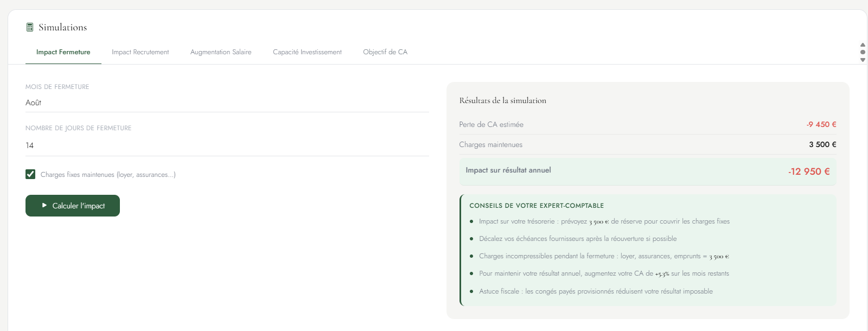Screen dimensions: 868x331
Task: Click the Calculer l'impact button label
Action: 79,206
